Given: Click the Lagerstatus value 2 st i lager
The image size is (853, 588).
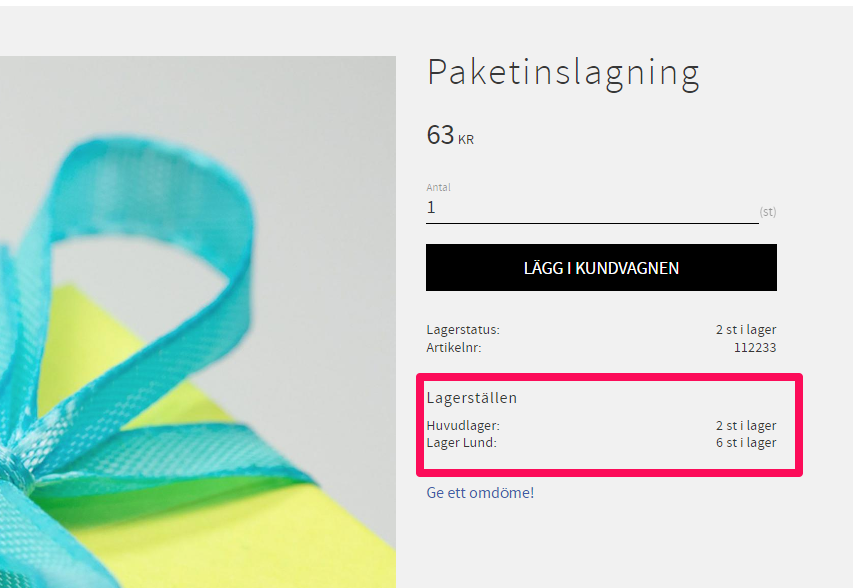Looking at the screenshot, I should tap(746, 330).
